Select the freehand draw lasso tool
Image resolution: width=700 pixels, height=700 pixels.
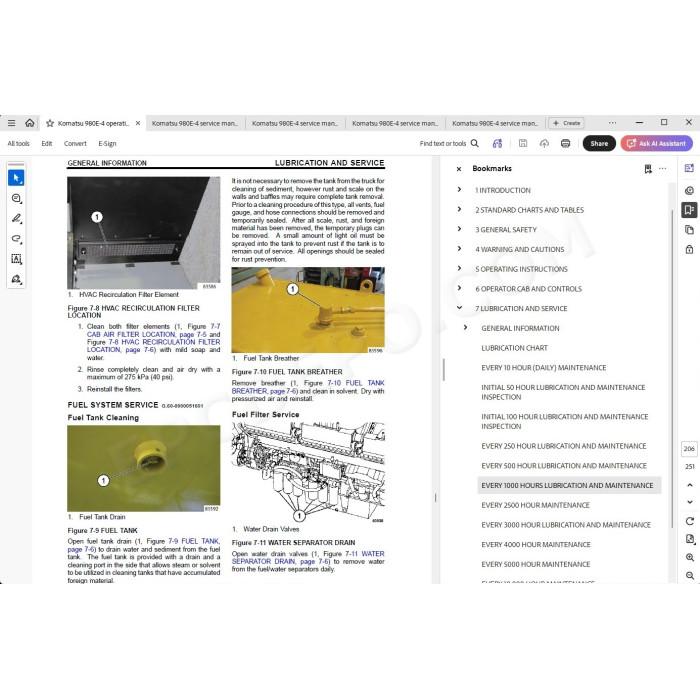(16, 238)
